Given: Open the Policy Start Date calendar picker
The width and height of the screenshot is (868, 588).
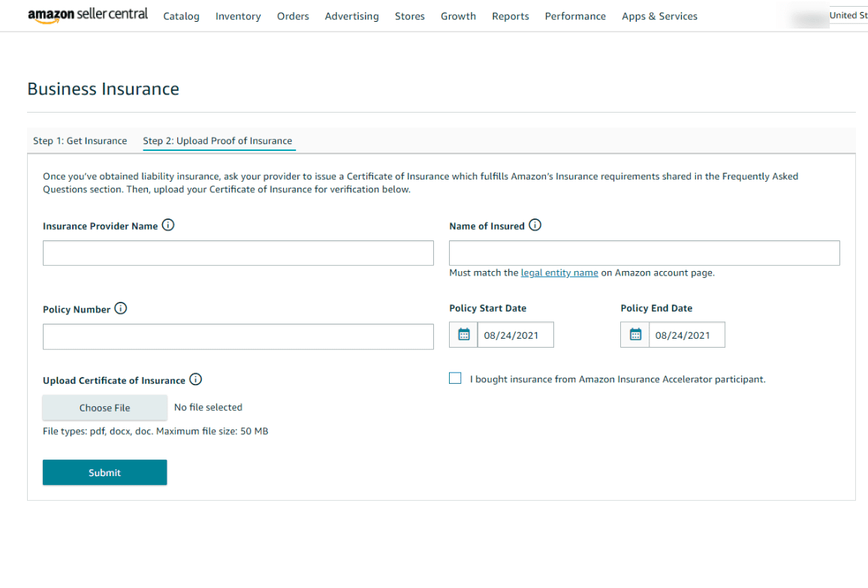Looking at the screenshot, I should click(x=464, y=334).
